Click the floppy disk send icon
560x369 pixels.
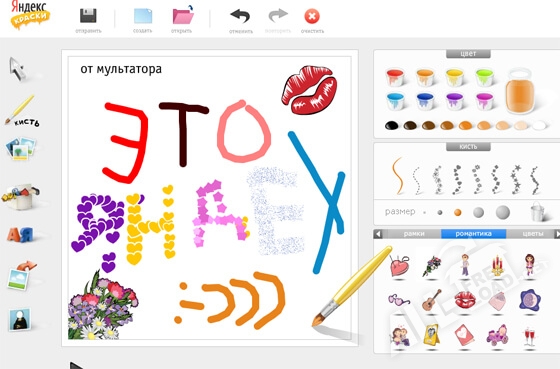click(x=88, y=16)
